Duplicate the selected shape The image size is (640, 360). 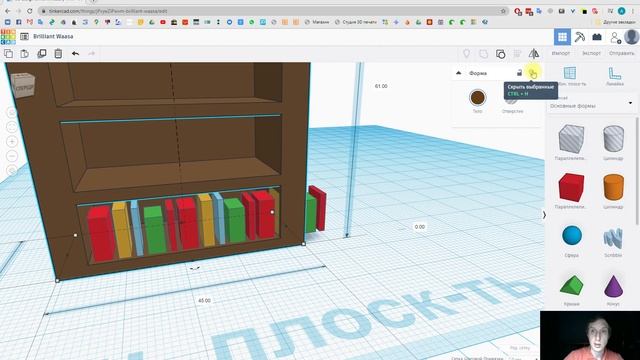coord(42,53)
